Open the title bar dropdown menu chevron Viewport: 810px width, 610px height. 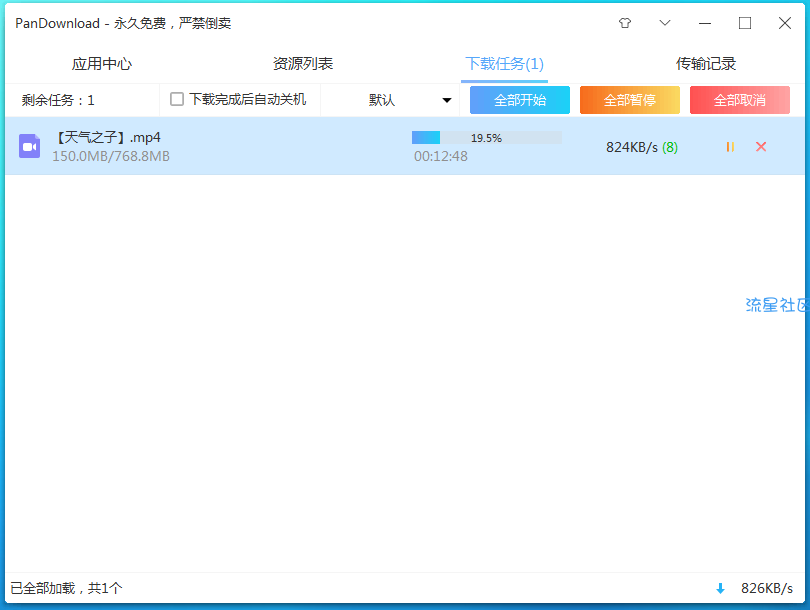point(665,23)
